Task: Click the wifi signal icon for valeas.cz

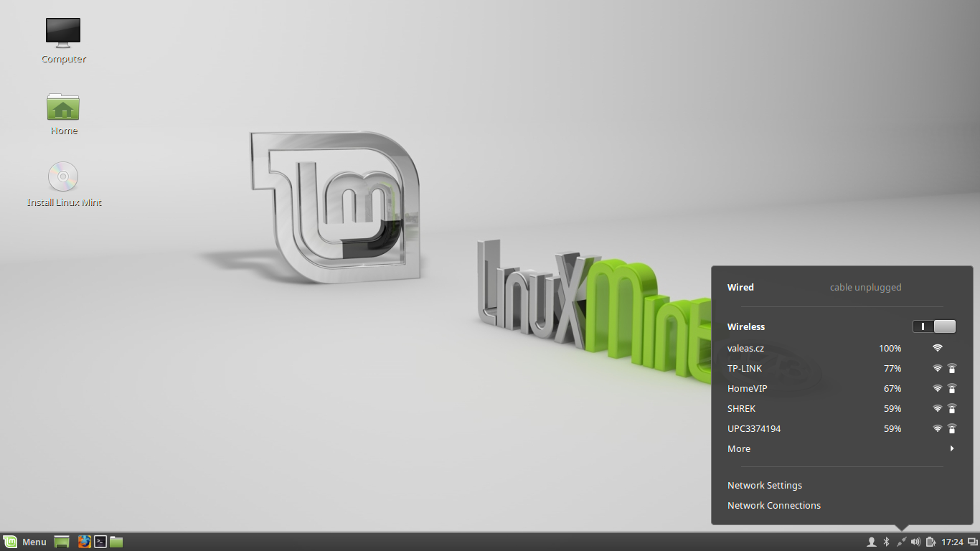Action: click(937, 348)
